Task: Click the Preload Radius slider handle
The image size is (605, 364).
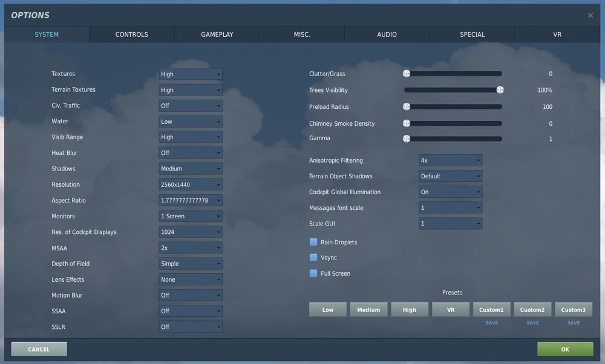Action: point(407,106)
